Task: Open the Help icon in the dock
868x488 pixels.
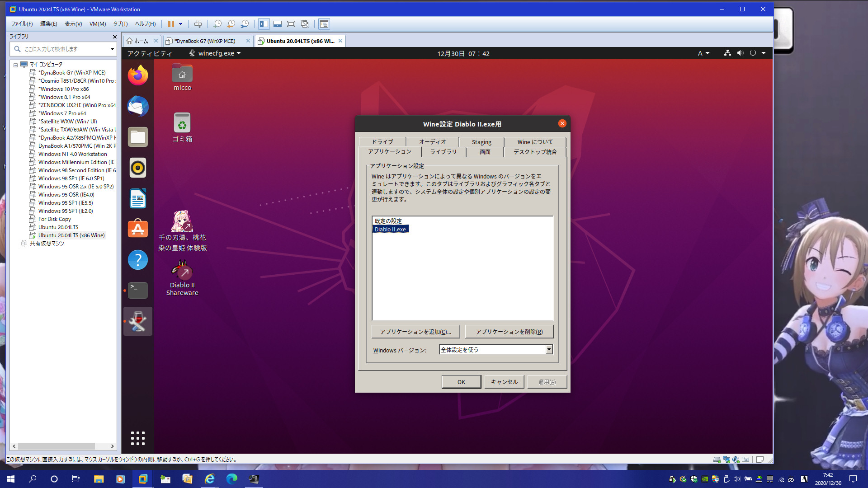Action: click(x=138, y=260)
